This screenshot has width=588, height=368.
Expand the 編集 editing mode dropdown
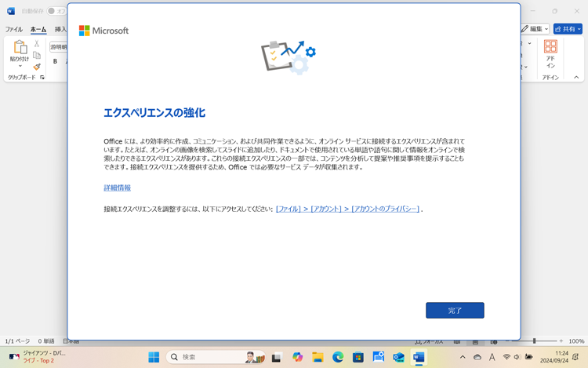coord(535,29)
